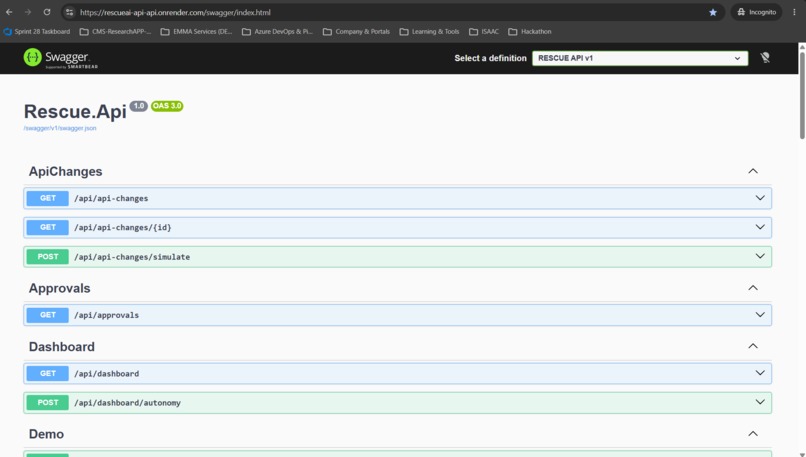Bookmark this page with the star icon
This screenshot has width=806, height=457.
click(x=712, y=12)
